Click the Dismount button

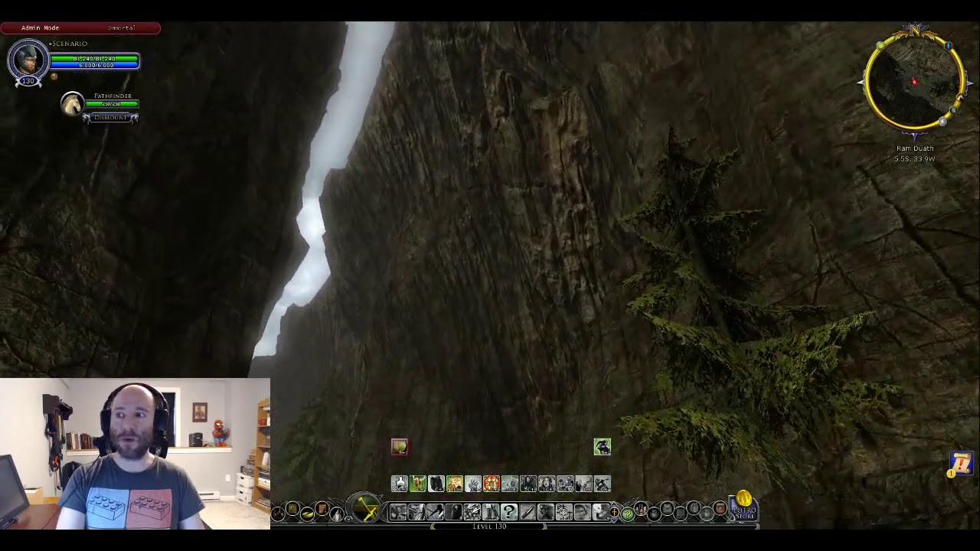point(112,117)
